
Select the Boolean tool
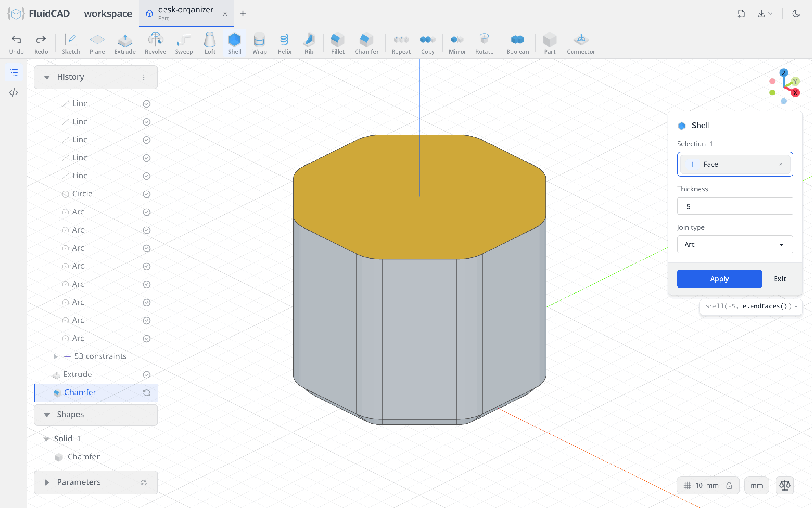517,43
